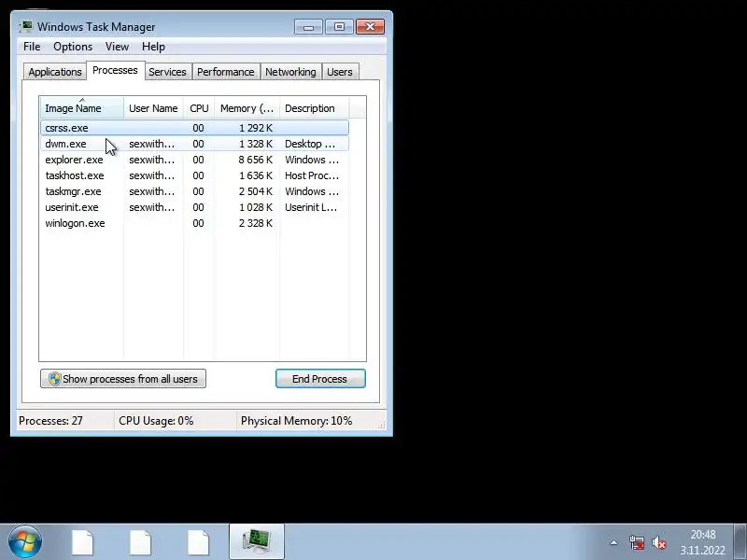
Task: Select the winlogon.exe process row
Action: (195, 223)
